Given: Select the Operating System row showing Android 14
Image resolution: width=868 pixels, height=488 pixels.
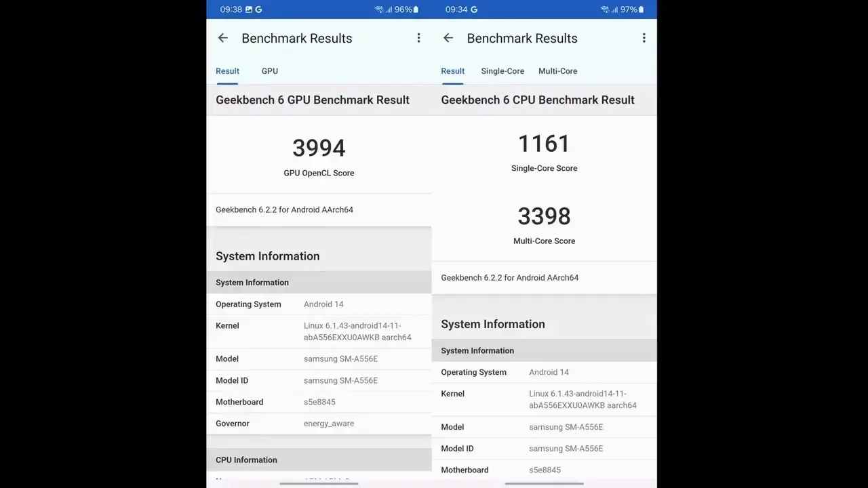Looking at the screenshot, I should click(x=319, y=304).
